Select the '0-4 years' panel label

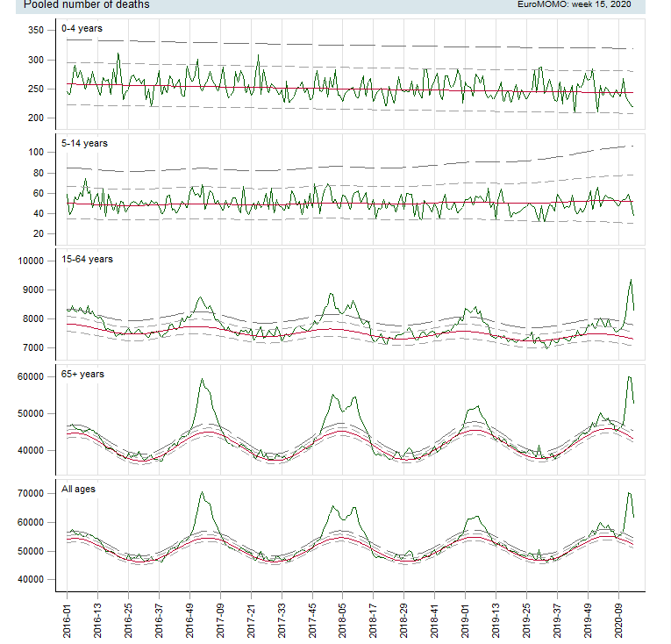click(82, 29)
